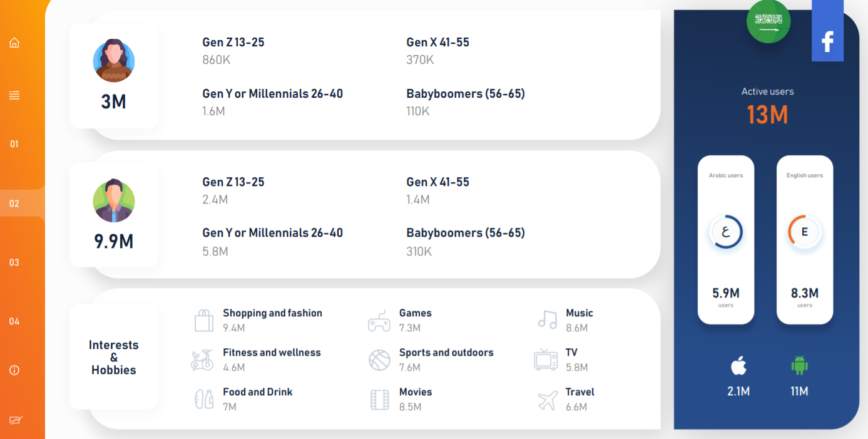Go to section 01 in the sidebar
This screenshot has width=868, height=439.
coord(14,144)
